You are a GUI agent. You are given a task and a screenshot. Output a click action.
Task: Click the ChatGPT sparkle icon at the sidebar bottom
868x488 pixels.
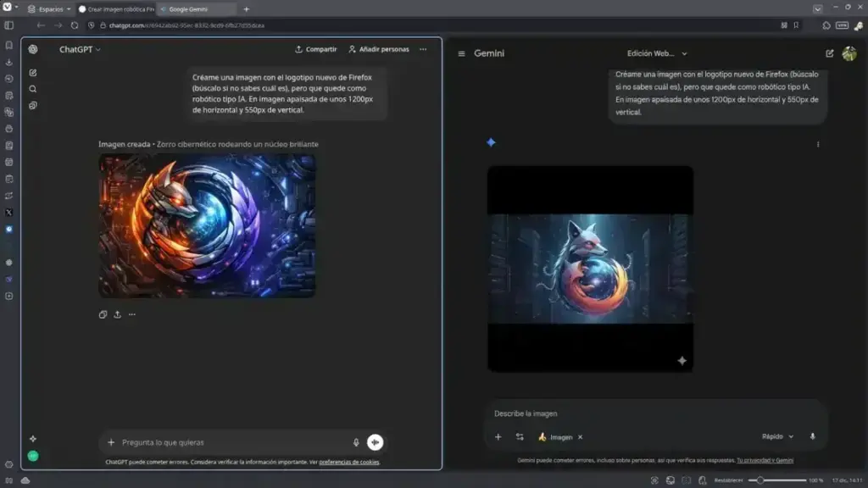[x=33, y=439]
